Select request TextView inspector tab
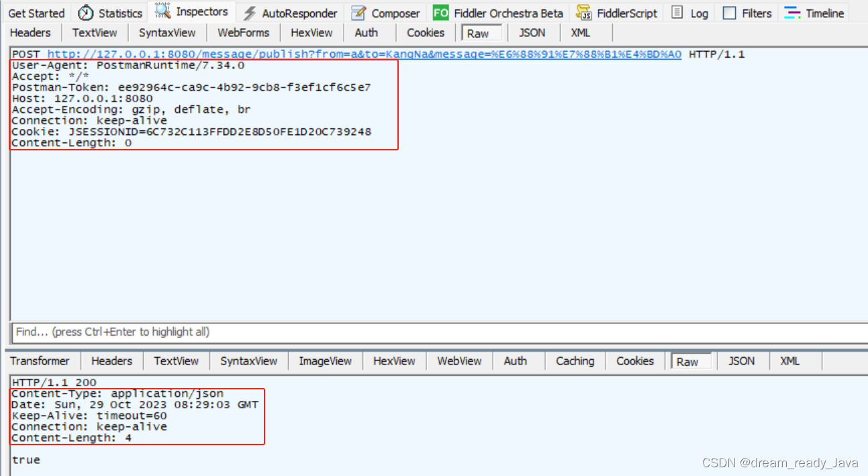868x476 pixels. (95, 32)
